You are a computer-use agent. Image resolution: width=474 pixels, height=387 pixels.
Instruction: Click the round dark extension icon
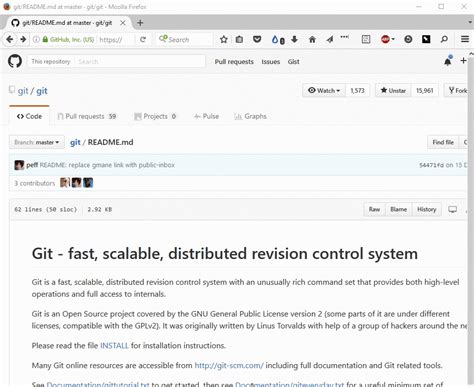click(408, 39)
